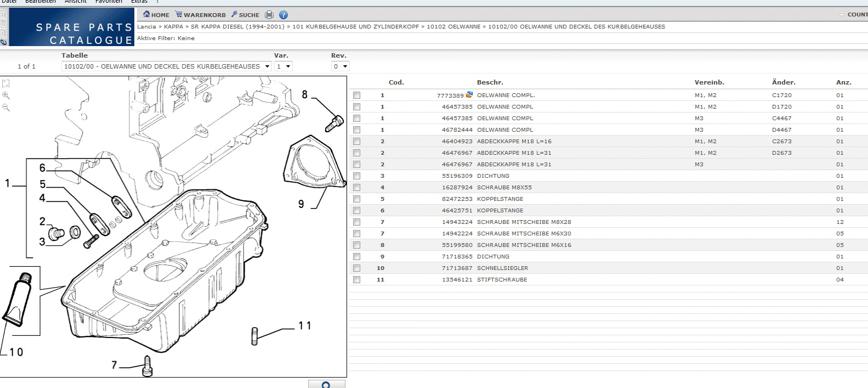Select checkbox for SCHRAUBE MITSCHEIBE M8X28
This screenshot has width=868, height=388.
(x=357, y=222)
